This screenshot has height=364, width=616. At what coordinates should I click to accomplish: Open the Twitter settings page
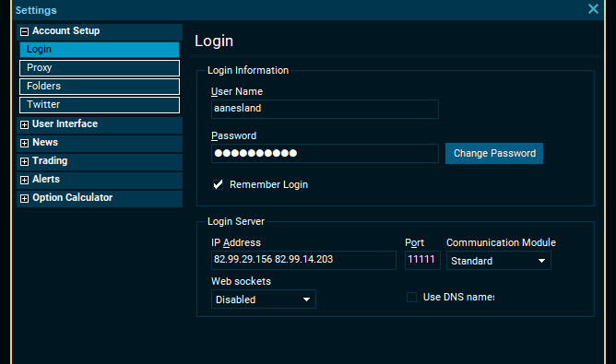click(100, 105)
